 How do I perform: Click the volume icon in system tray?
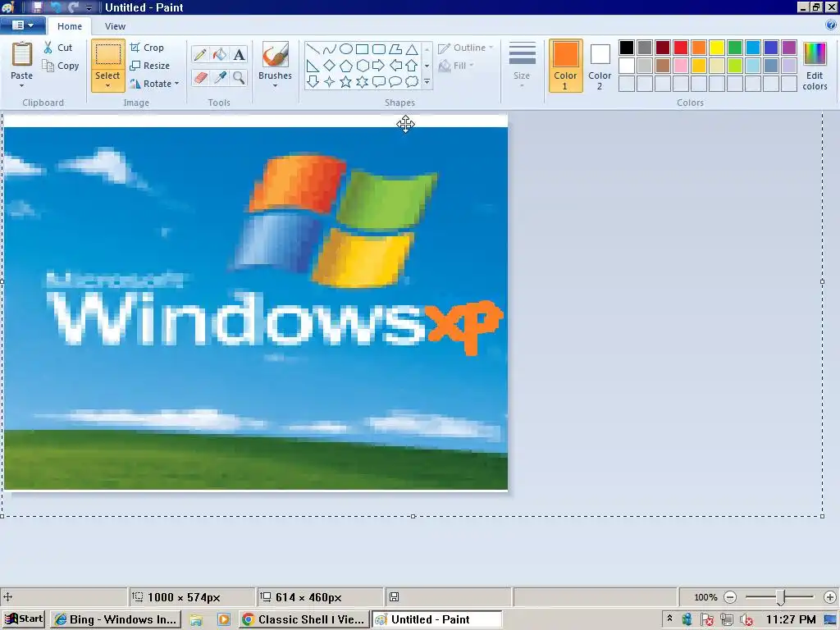coord(746,620)
